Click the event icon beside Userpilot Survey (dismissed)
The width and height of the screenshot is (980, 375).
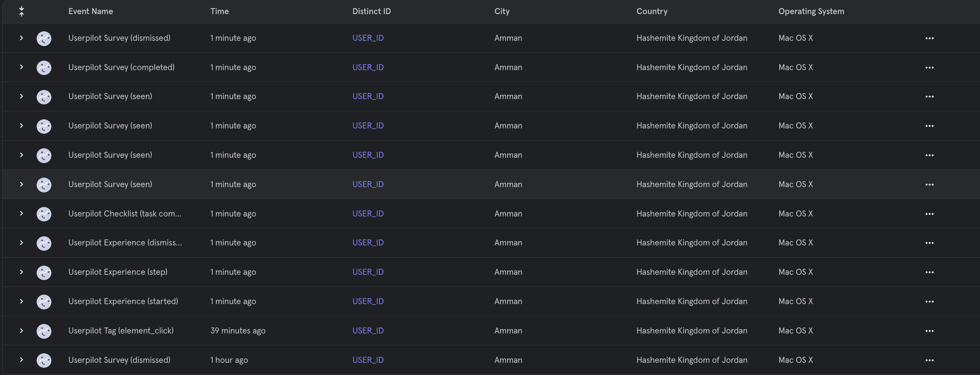(44, 38)
